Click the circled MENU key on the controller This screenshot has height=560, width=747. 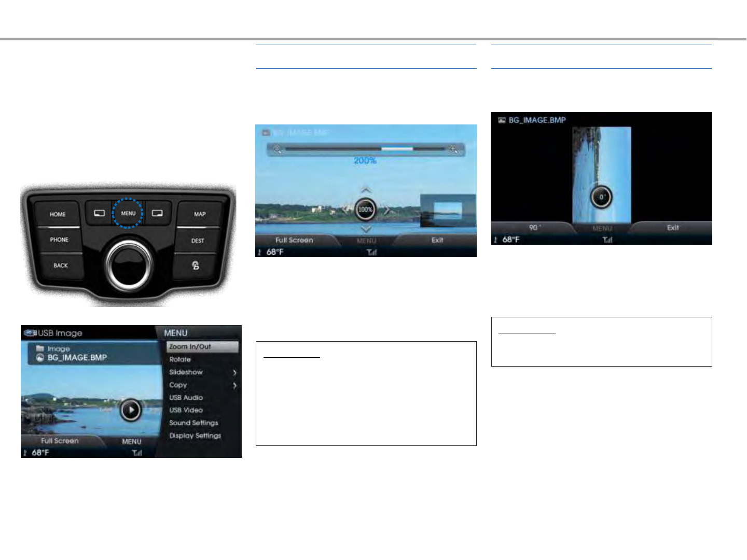click(x=128, y=213)
